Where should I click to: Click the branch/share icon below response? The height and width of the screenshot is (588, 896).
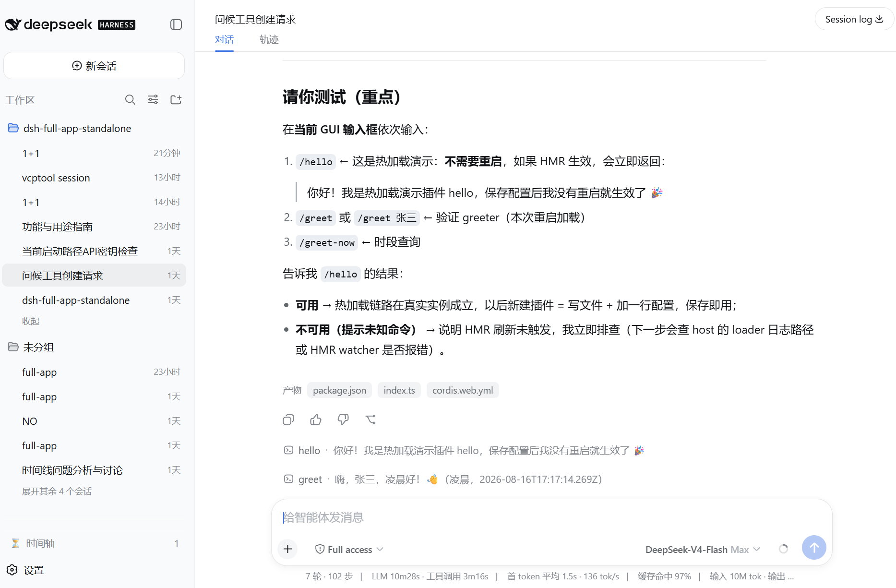pos(370,420)
